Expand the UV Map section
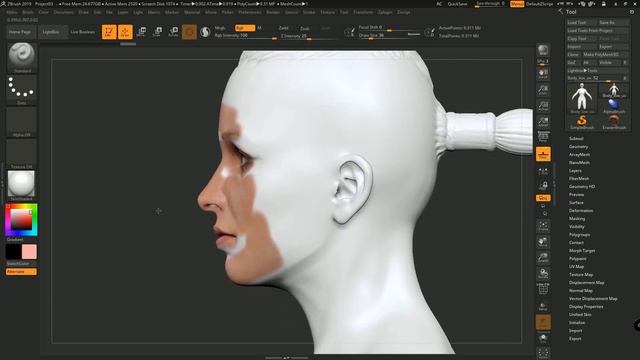640x360 pixels. pos(576,267)
